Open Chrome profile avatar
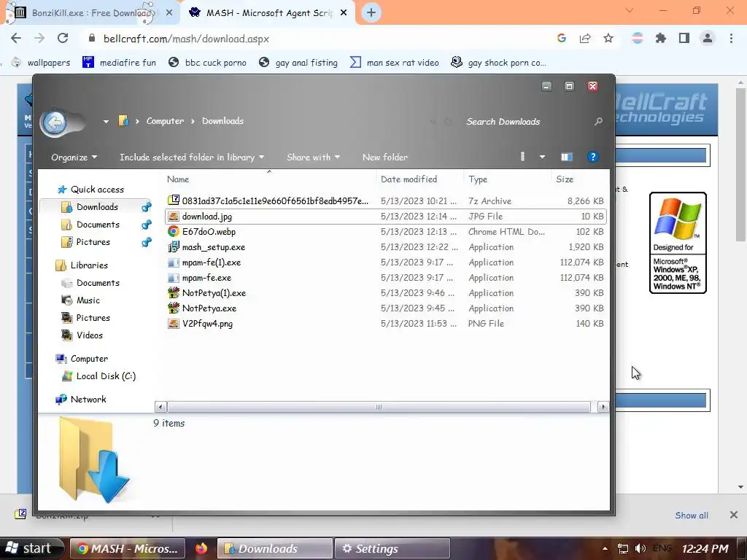 tap(708, 38)
